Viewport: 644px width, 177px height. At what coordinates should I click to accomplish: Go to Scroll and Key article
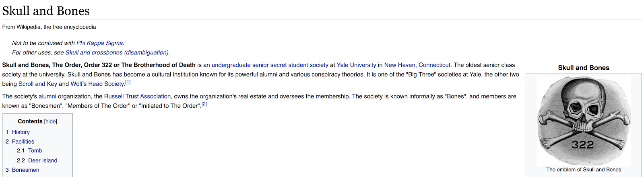coord(38,84)
